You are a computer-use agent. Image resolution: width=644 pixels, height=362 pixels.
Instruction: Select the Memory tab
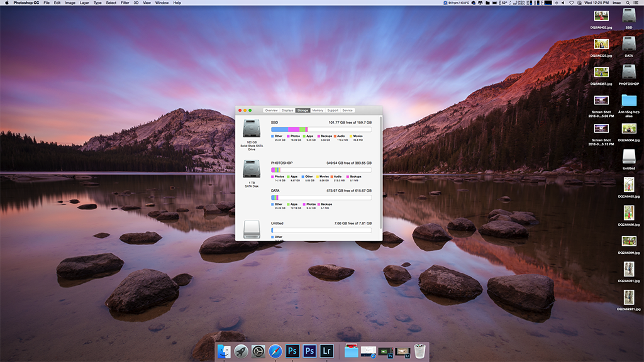click(318, 110)
